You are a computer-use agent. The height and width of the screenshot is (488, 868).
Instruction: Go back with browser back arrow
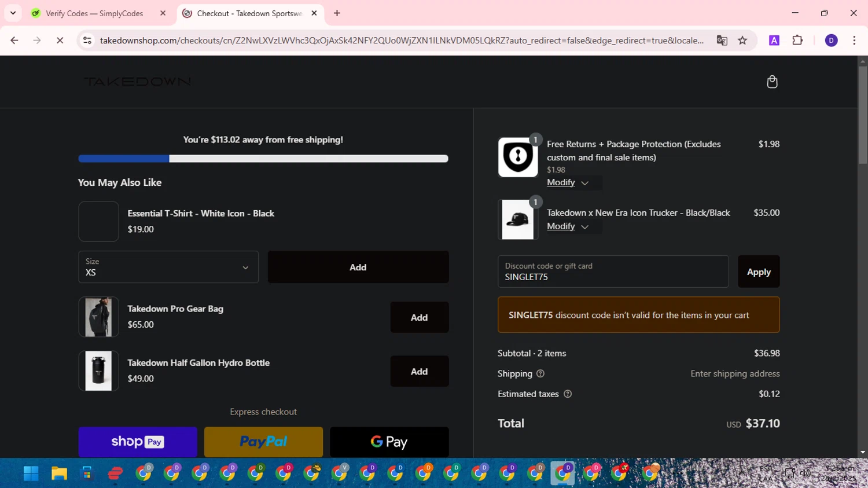14,41
